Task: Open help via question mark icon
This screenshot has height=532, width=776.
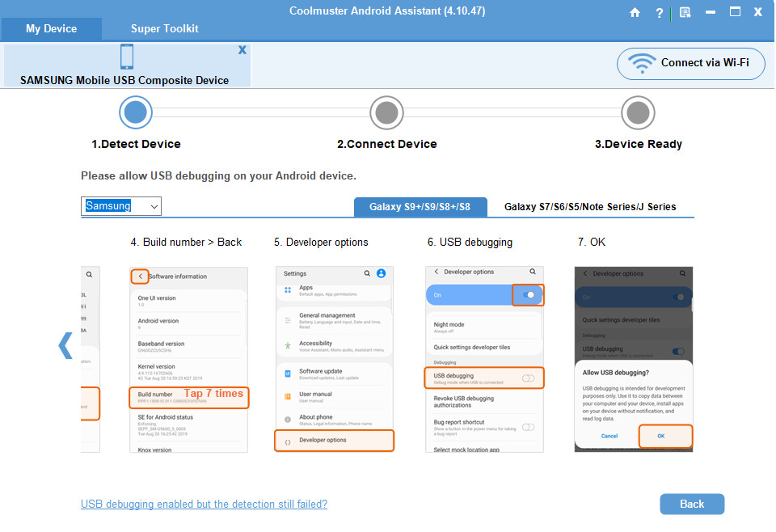Action: (660, 13)
